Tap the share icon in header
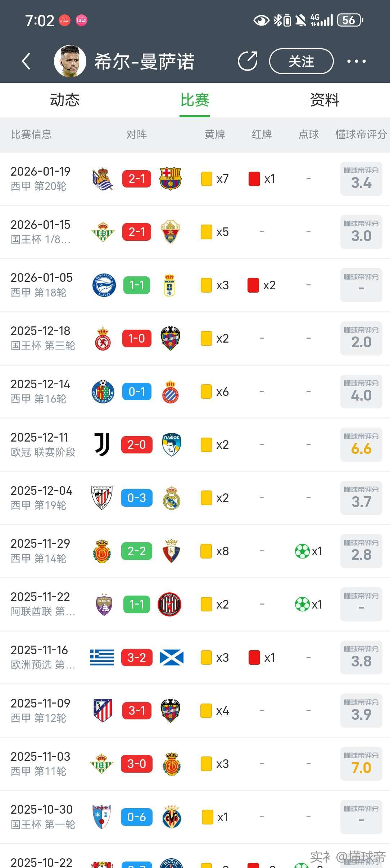390x868 pixels. tap(248, 61)
